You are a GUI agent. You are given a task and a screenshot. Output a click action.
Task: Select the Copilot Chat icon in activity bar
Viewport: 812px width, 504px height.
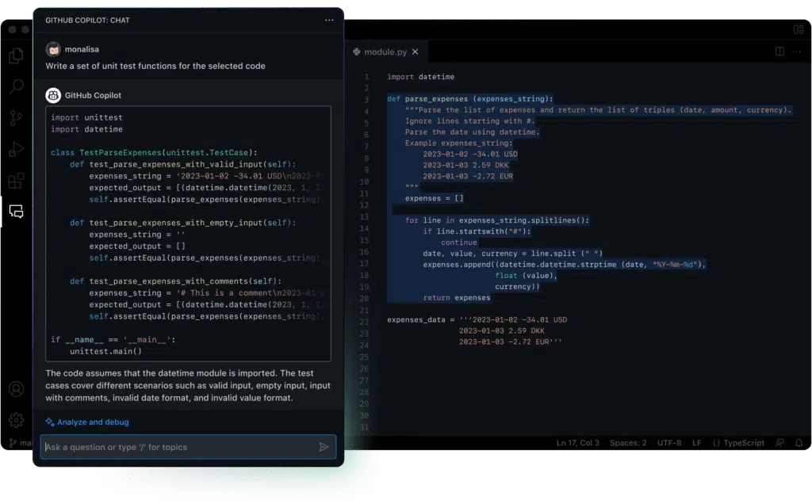coord(16,211)
